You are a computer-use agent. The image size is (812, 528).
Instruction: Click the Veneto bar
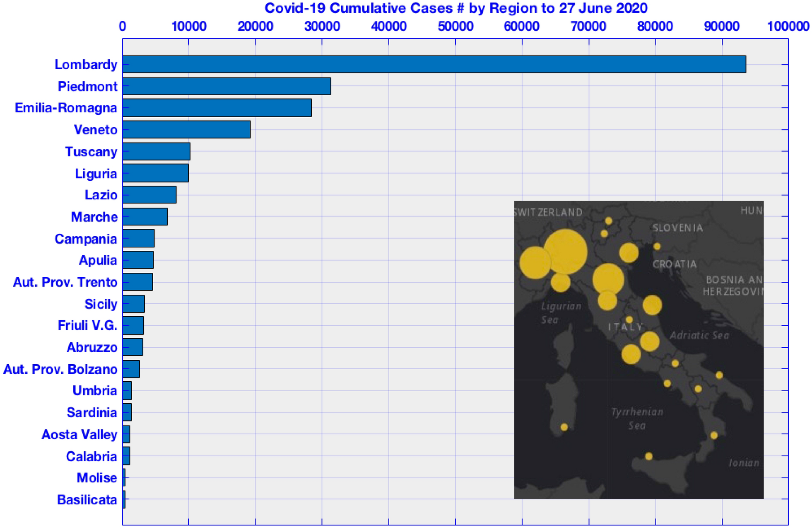point(187,129)
